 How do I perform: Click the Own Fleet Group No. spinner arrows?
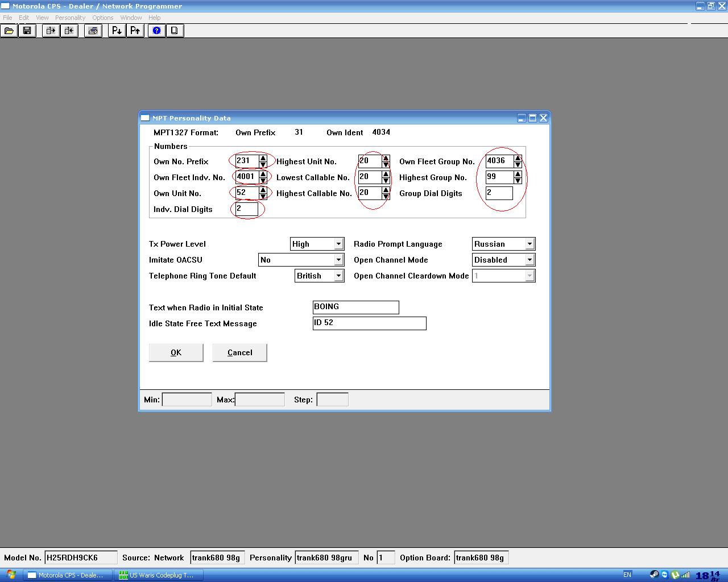[x=518, y=161]
